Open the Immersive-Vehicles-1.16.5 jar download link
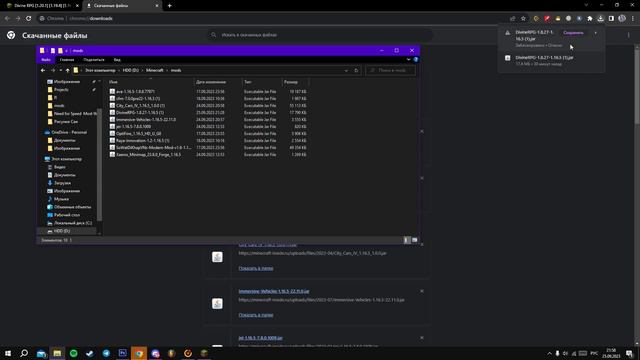640x360 pixels. [274, 291]
